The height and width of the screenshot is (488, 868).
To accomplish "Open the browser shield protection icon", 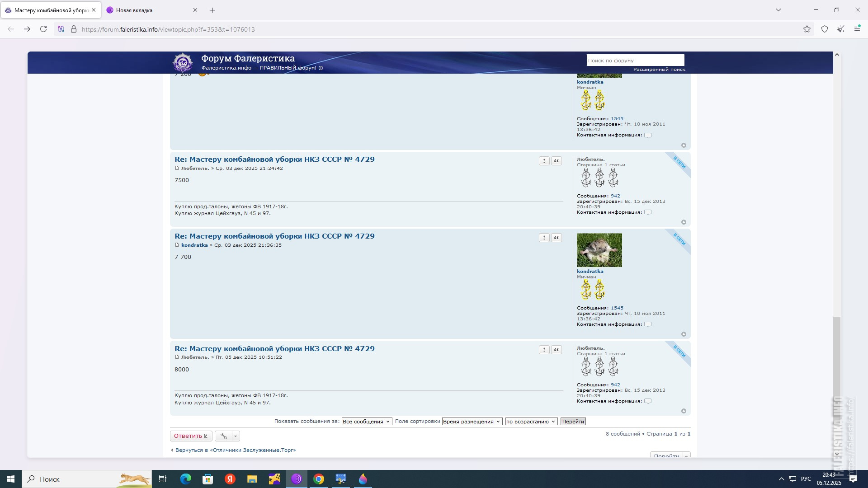I will pyautogui.click(x=825, y=29).
